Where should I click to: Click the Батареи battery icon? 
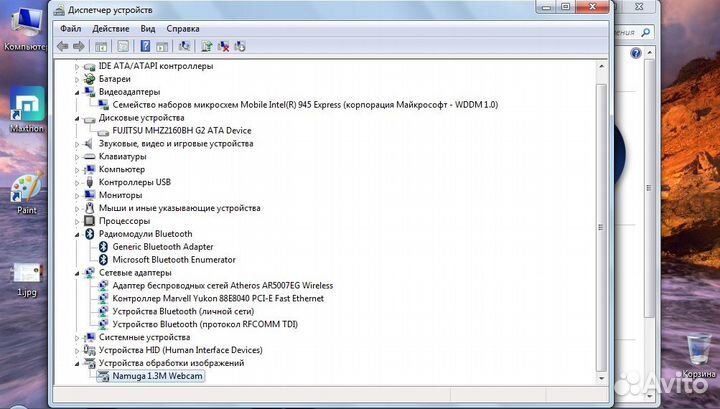point(89,79)
